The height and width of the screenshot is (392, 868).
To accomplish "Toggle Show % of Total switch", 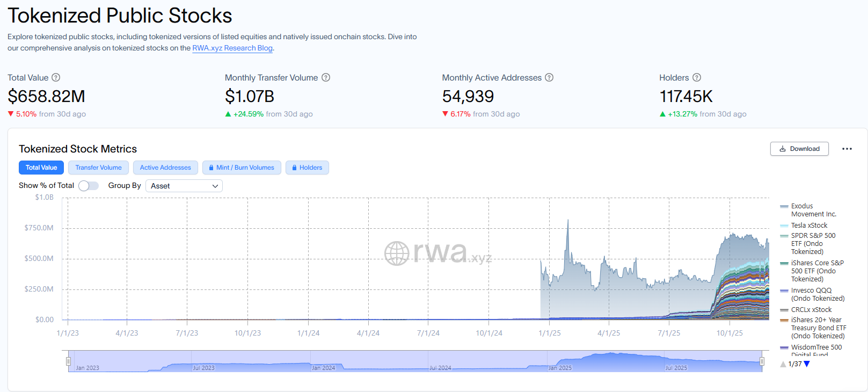I will 89,186.
